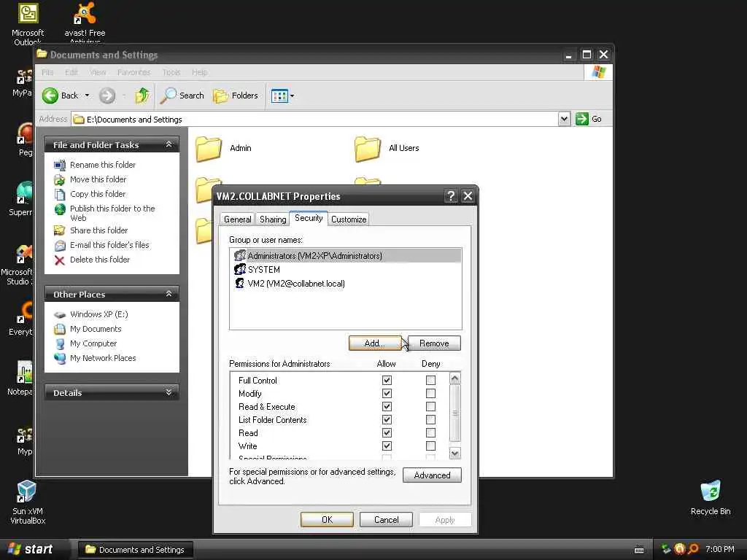Toggle Allow checkbox for Full Control
This screenshot has width=747, height=560.
tap(387, 381)
